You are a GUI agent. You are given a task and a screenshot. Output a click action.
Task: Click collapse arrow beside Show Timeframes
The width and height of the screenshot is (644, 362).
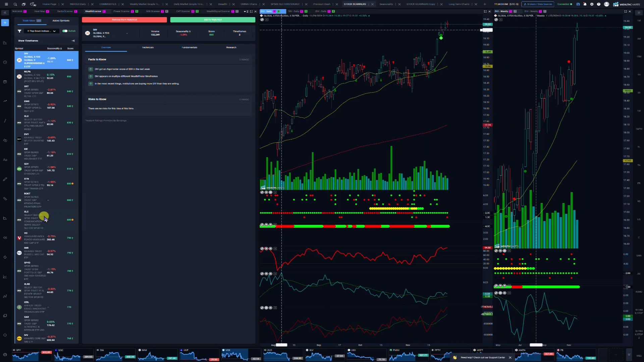(73, 41)
